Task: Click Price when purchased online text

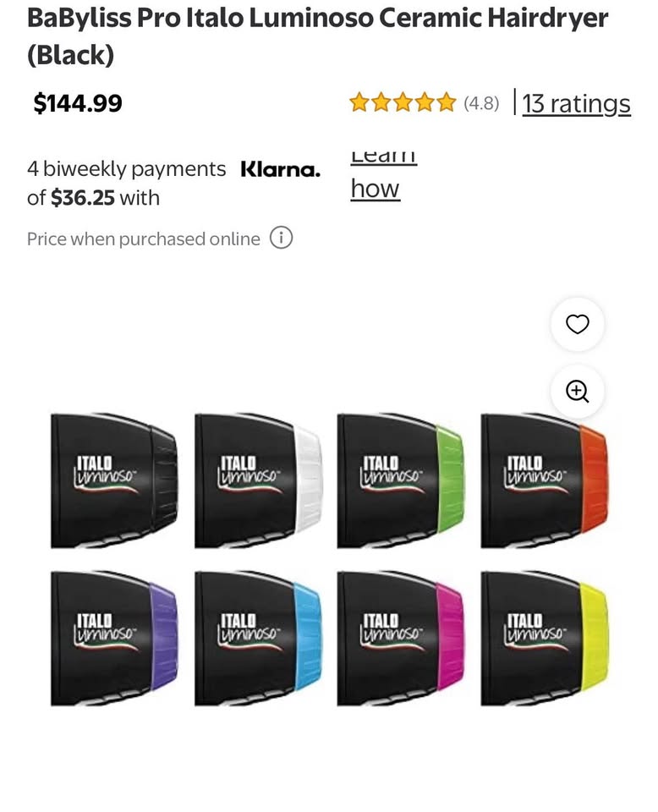Action: [144, 239]
